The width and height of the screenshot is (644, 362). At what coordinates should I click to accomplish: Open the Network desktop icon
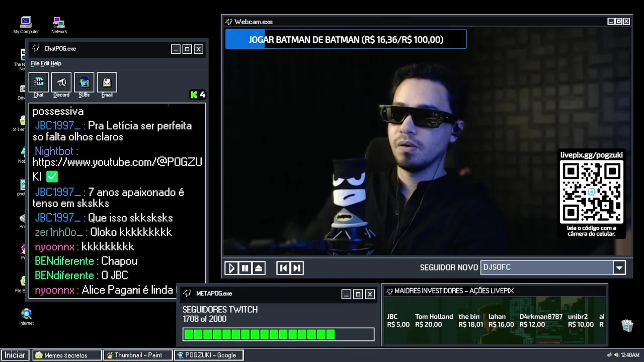(x=59, y=25)
